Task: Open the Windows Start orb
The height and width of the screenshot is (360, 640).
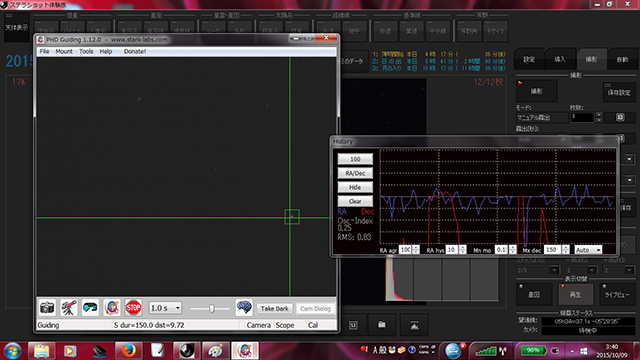Action: [12, 351]
